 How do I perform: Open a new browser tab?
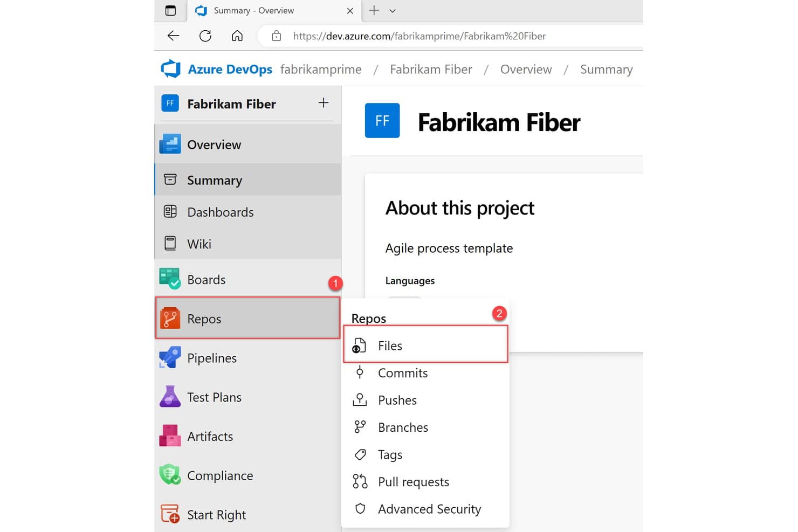[x=374, y=10]
